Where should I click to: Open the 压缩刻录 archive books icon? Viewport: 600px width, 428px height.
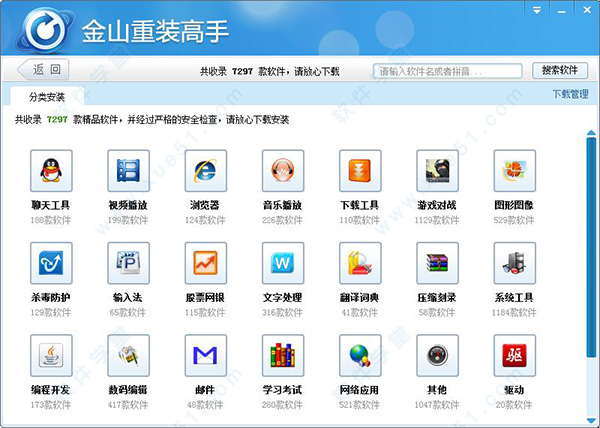[x=437, y=263]
